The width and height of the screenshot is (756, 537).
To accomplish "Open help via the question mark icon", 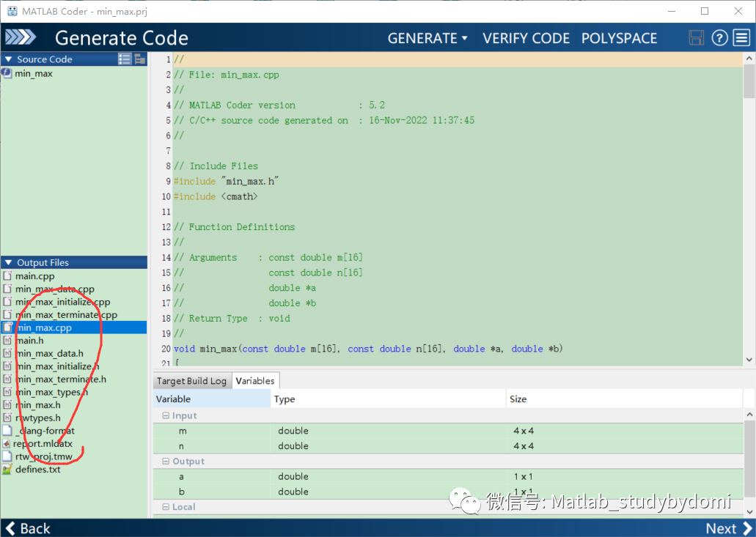I will click(x=720, y=37).
